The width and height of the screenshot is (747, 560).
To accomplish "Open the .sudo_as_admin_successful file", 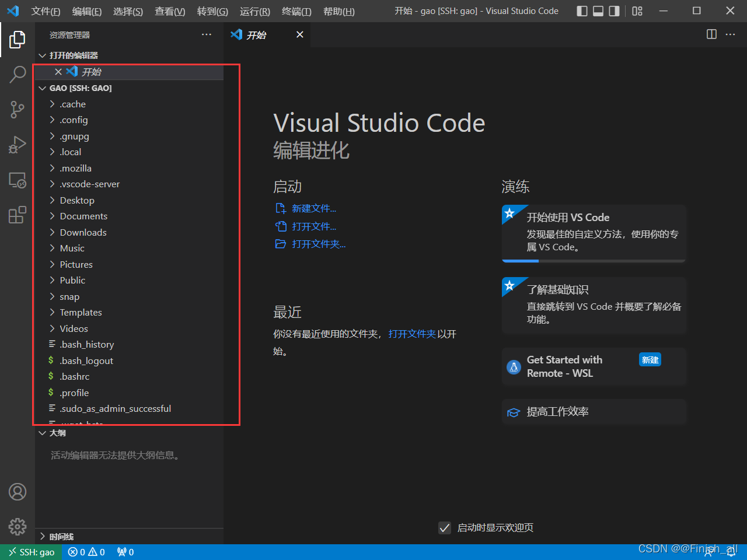I will (x=128, y=409).
